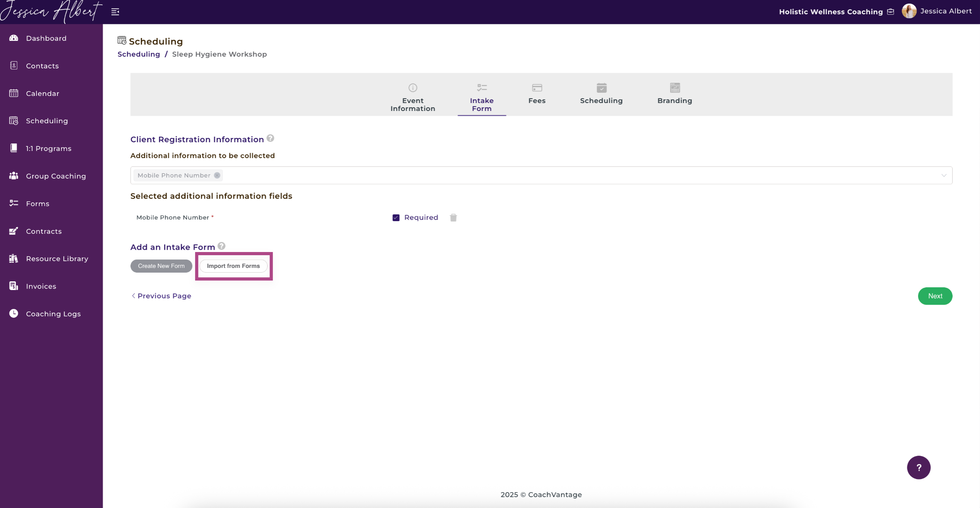
Task: Click the Jessica Albert user name
Action: (x=946, y=11)
